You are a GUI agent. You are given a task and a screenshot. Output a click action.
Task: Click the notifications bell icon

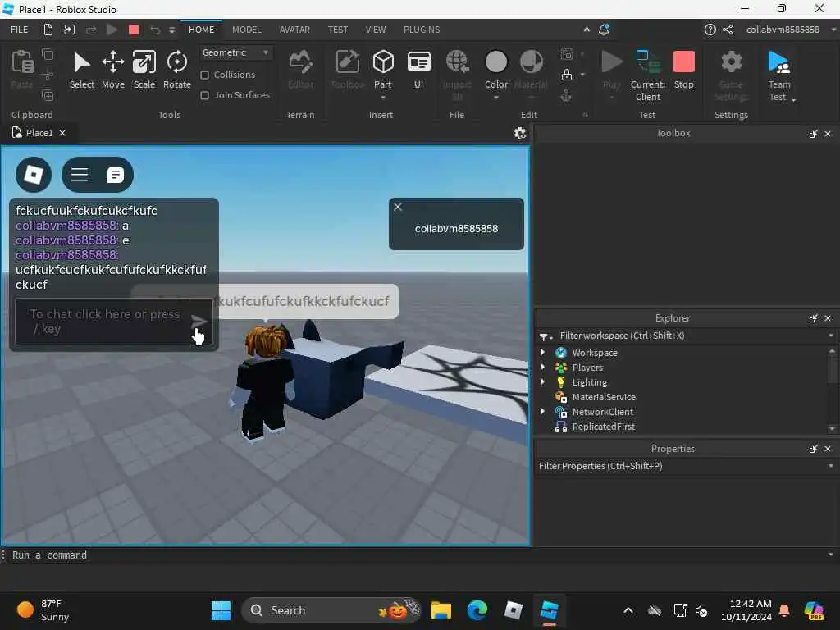point(604,30)
